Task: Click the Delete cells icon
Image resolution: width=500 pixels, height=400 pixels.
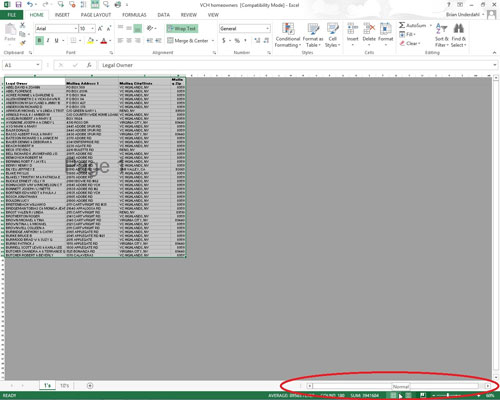Action: coord(369,29)
